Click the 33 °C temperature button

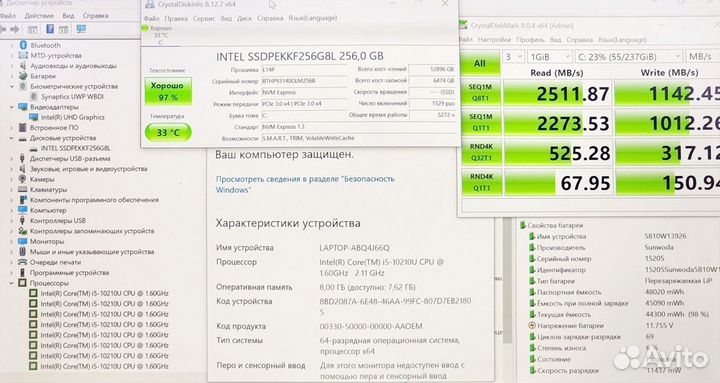pos(168,133)
